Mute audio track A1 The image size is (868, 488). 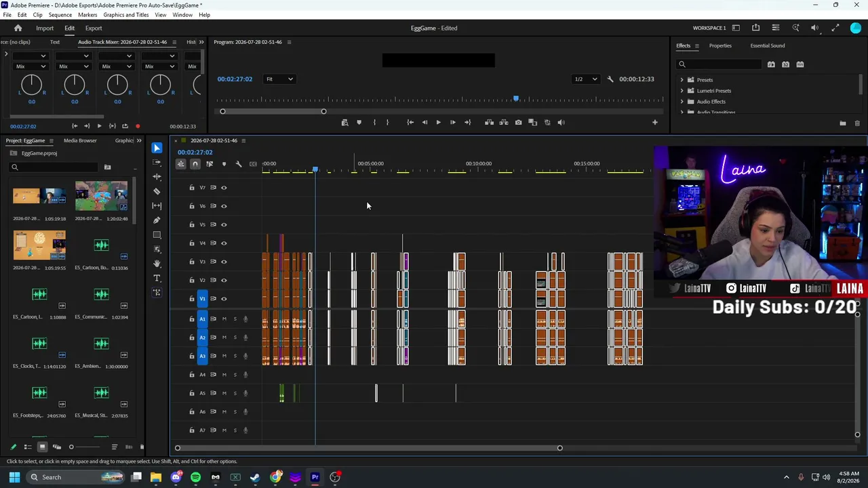click(x=224, y=319)
